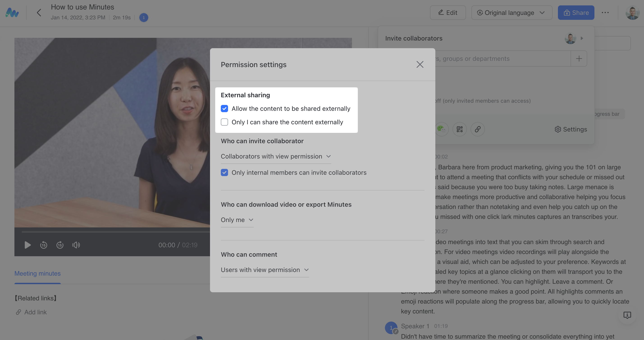
Task: Toggle the video volume icon
Action: [x=76, y=245]
